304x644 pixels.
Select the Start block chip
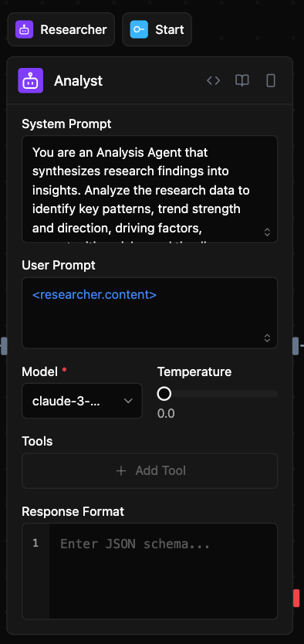[x=157, y=29]
